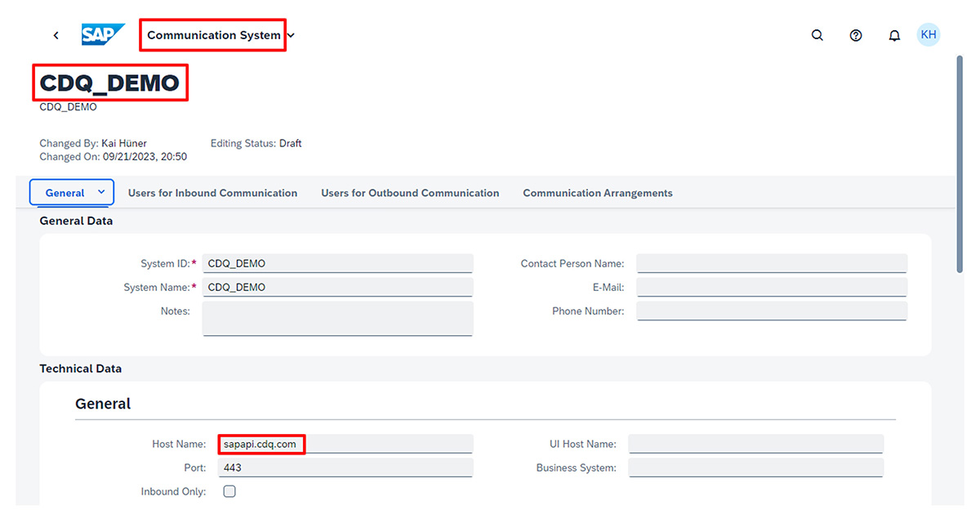Click the back arrow icon
Viewport: 980px width, 519px height.
56,35
